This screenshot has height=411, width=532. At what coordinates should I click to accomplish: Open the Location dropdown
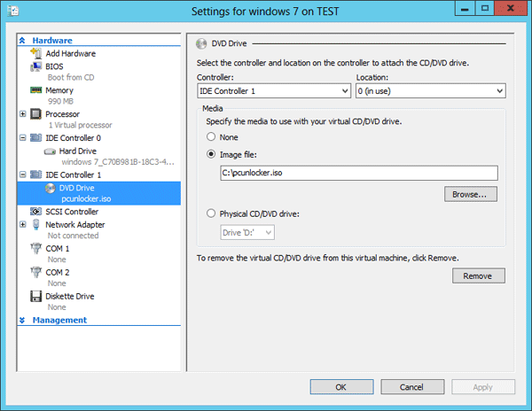[430, 91]
